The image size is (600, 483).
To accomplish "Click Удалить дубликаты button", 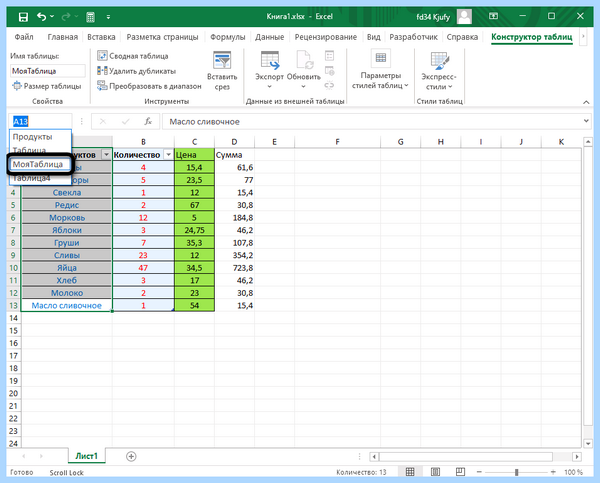I will pyautogui.click(x=137, y=71).
